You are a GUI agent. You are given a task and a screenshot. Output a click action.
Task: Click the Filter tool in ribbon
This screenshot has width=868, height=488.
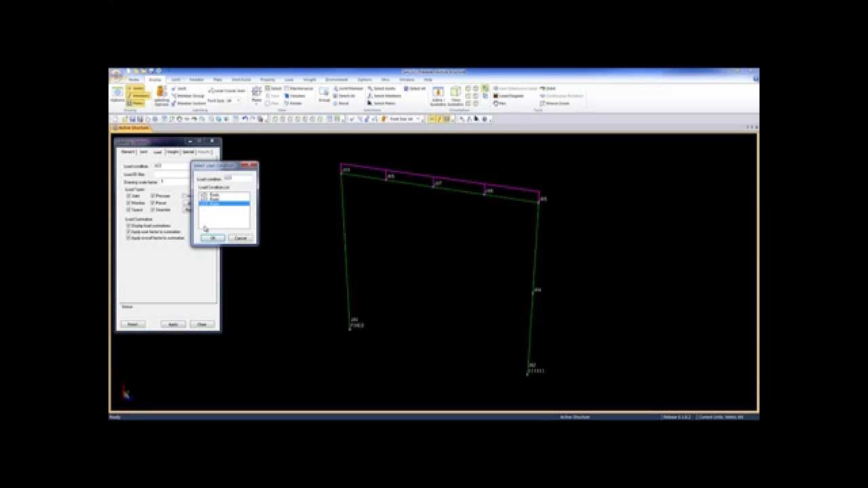(x=500, y=104)
